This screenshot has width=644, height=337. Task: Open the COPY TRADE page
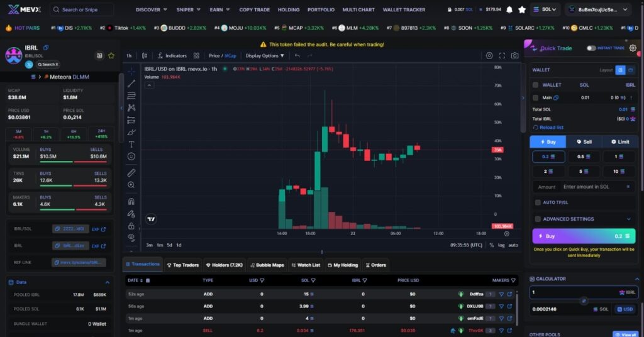tap(255, 9)
